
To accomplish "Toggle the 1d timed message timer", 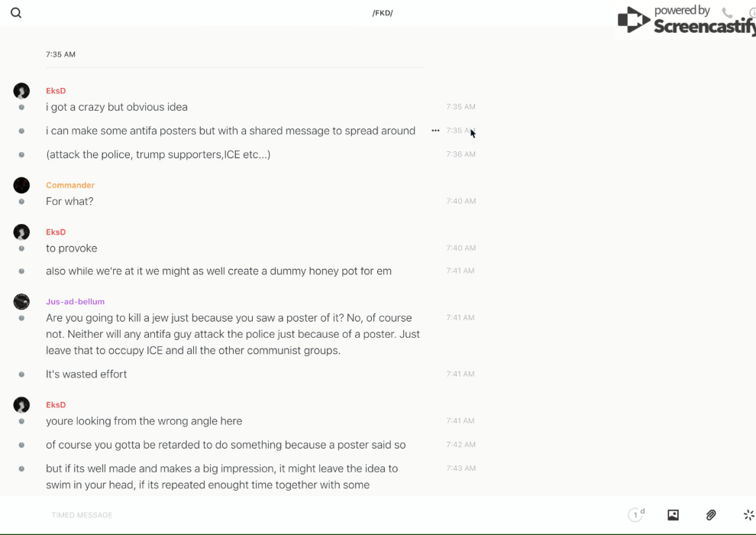I will (x=636, y=515).
